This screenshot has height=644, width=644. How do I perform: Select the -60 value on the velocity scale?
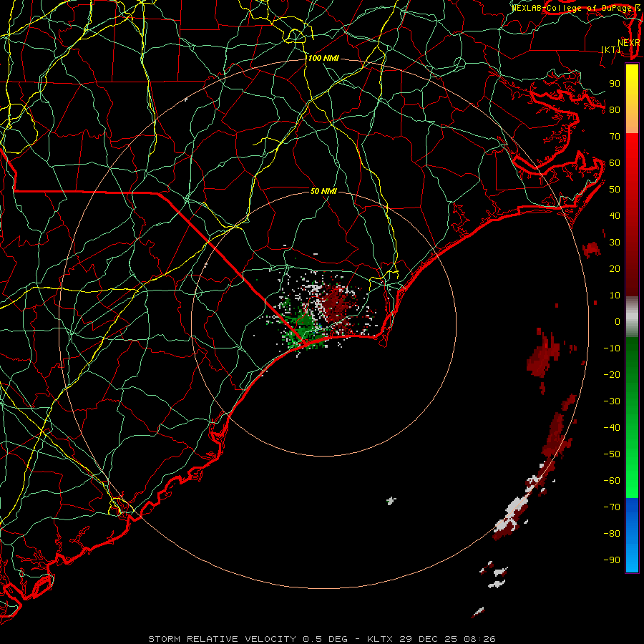[612, 481]
